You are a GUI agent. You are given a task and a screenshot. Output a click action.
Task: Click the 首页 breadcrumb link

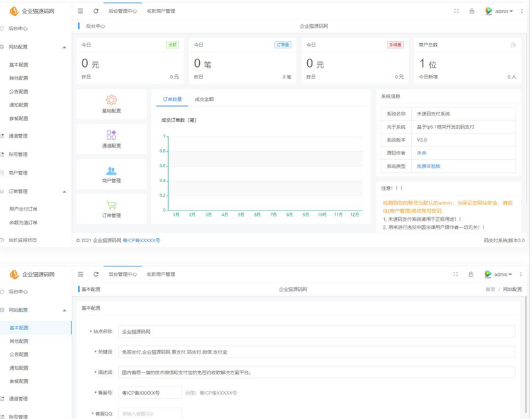[490, 289]
